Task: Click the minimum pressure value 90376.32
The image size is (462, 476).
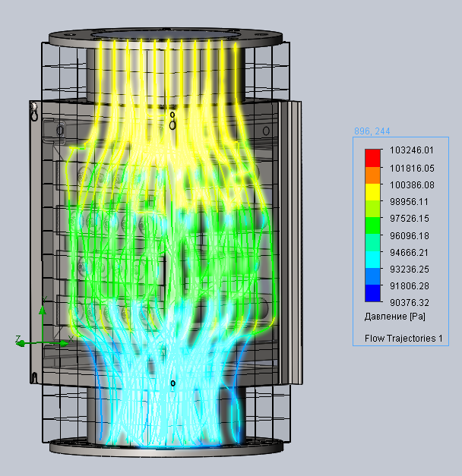Action: click(413, 302)
